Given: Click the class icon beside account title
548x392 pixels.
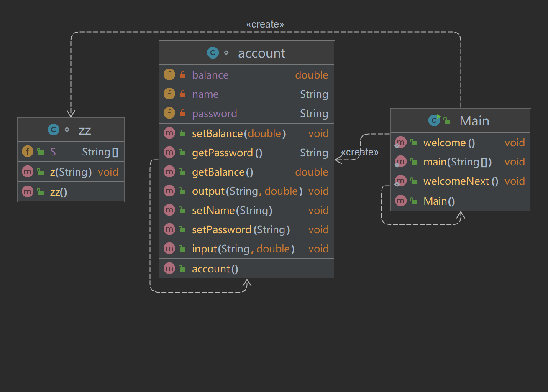Looking at the screenshot, I should [213, 53].
